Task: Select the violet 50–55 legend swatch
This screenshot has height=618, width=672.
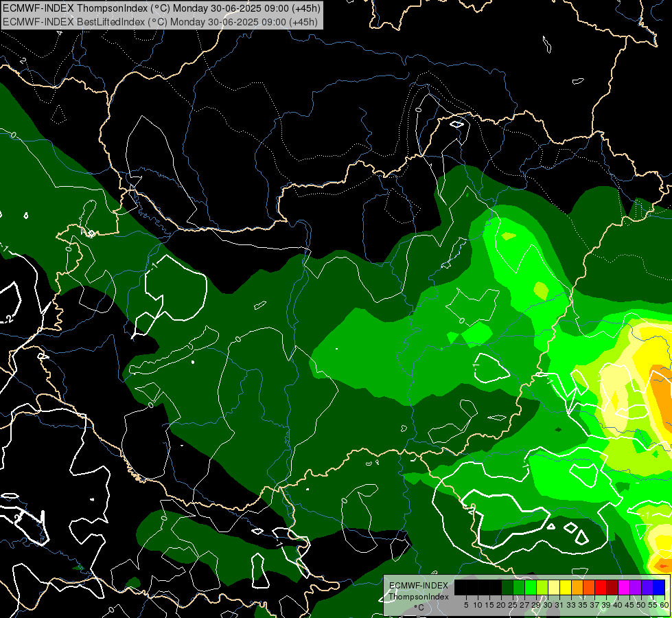Action: click(647, 587)
